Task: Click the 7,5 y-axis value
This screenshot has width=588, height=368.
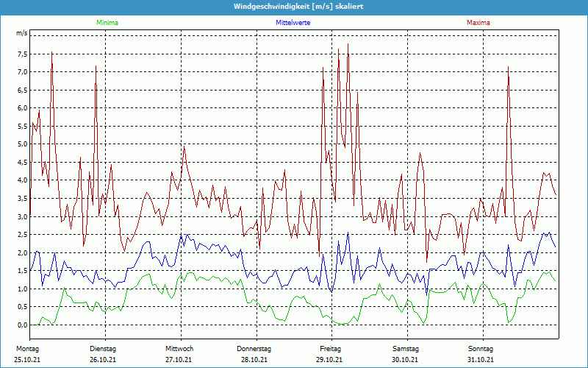Action: pyautogui.click(x=23, y=54)
